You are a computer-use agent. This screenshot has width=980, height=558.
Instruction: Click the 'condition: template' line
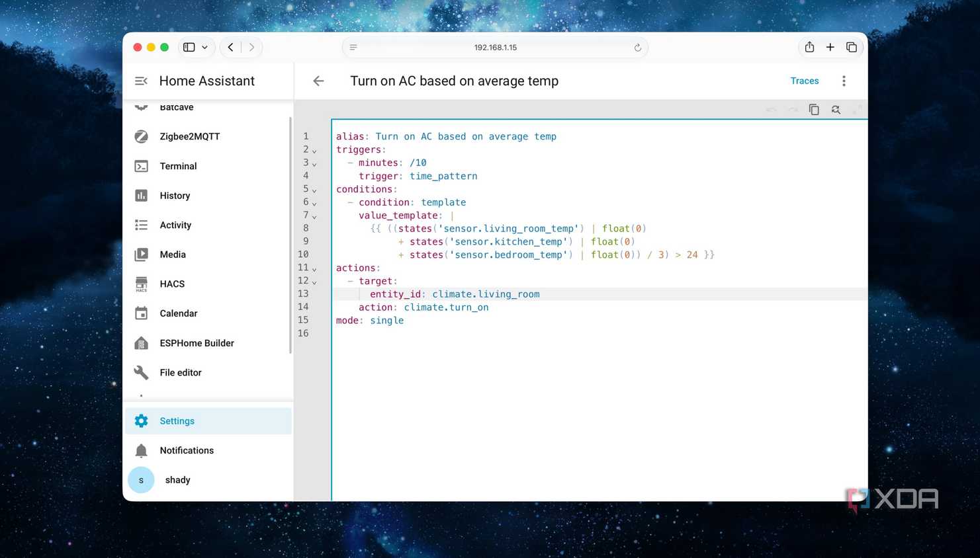[406, 202]
